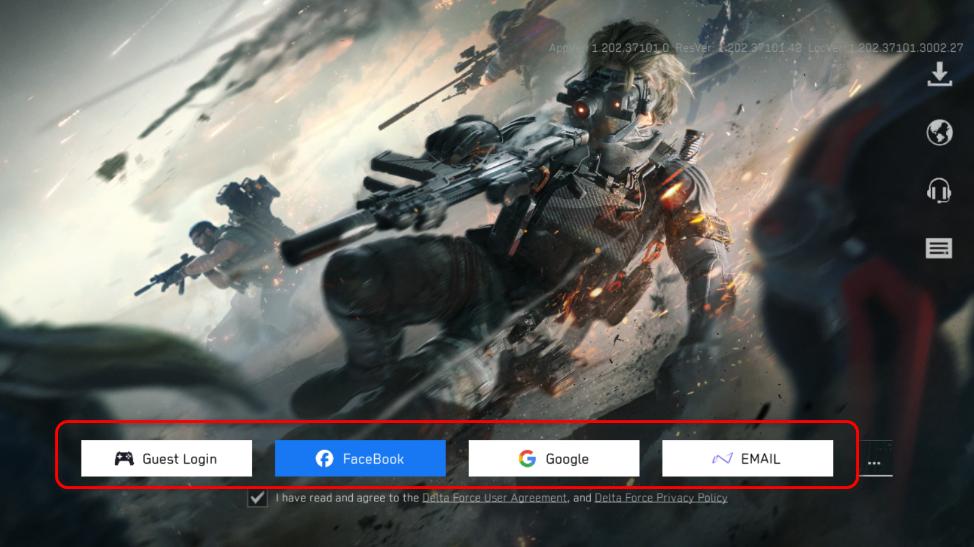Click the Facebook logo icon
This screenshot has width=974, height=547.
(x=324, y=459)
